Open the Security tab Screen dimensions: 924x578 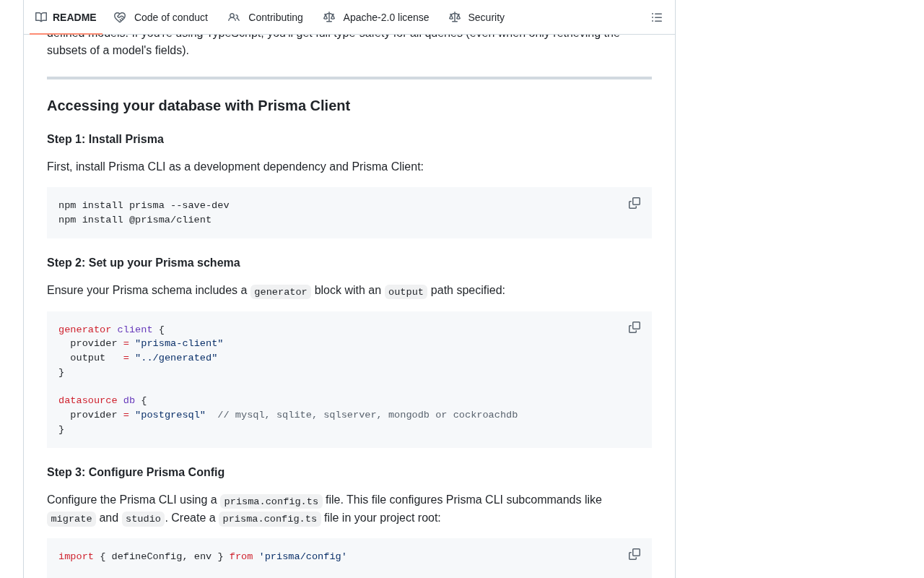coord(477,17)
